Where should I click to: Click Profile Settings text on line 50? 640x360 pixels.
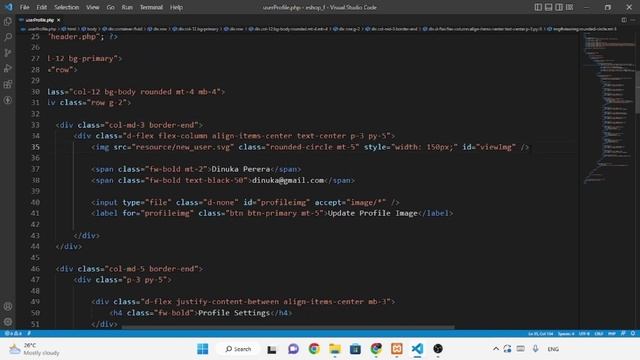[234, 313]
